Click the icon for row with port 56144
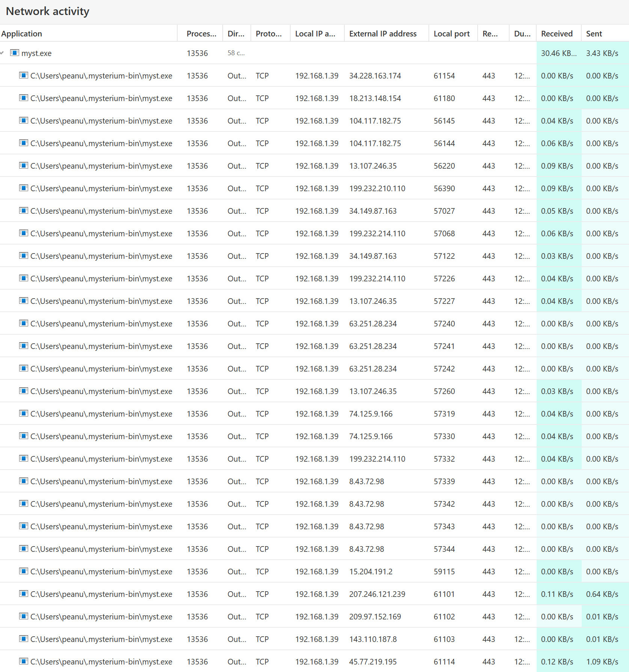 click(23, 143)
